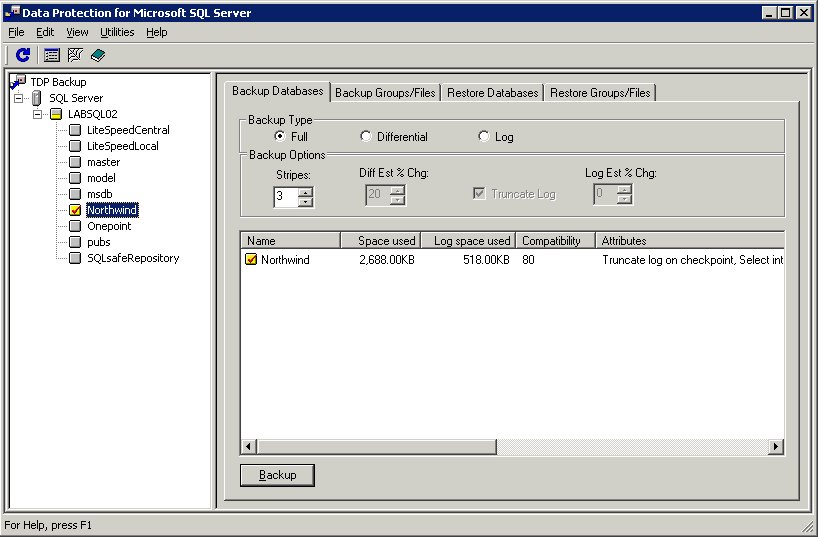Image resolution: width=820 pixels, height=537 pixels.
Task: Switch to the Restore Databases tab
Action: 492,93
